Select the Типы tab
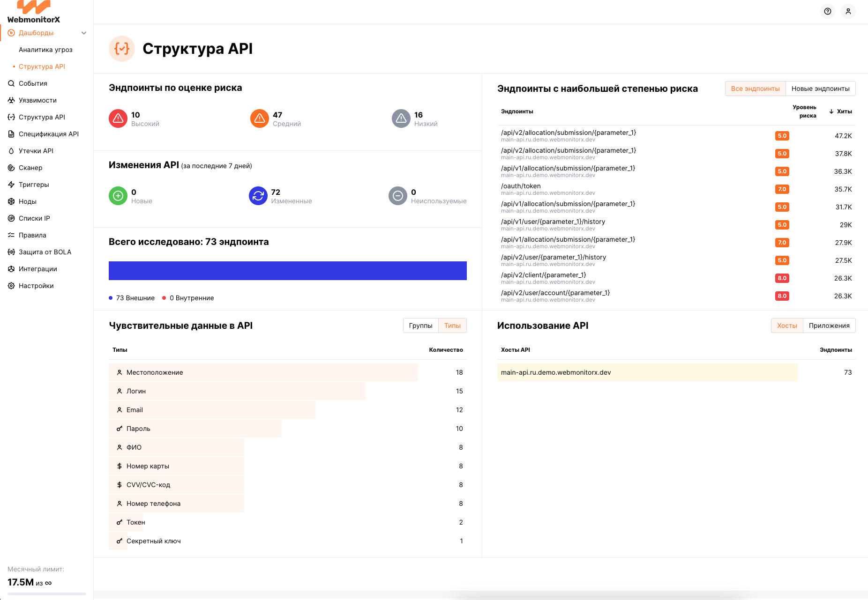The image size is (868, 600). (452, 326)
